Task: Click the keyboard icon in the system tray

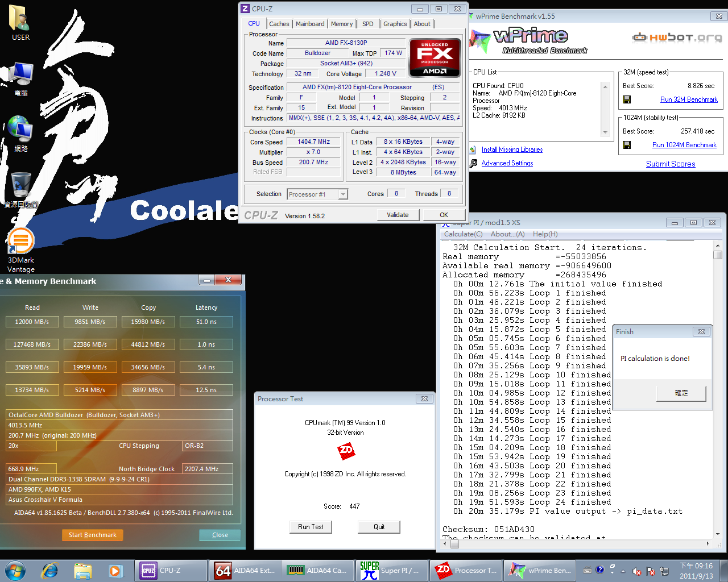Action: (588, 570)
